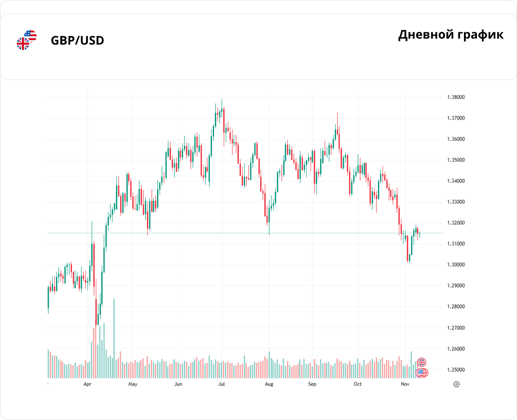Click the 1.35000 price scale label
The height and width of the screenshot is (420, 517).
[455, 160]
